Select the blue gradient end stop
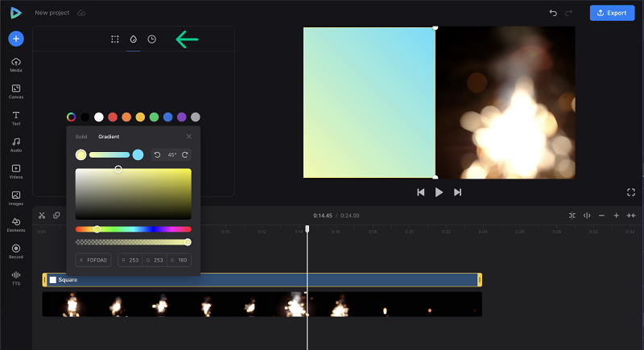 coord(138,154)
